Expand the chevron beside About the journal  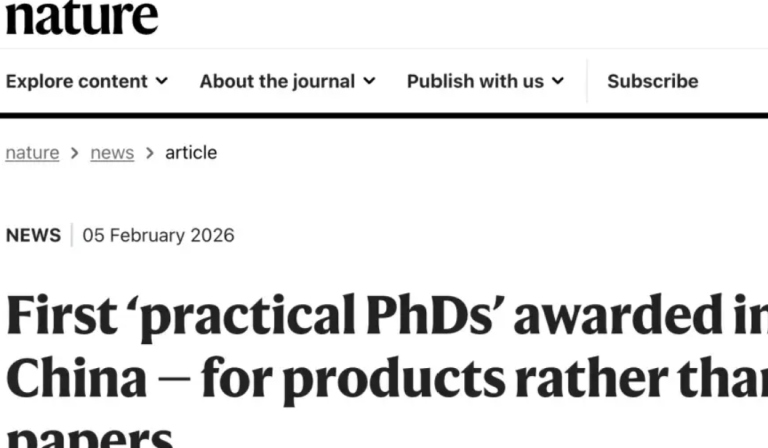369,81
